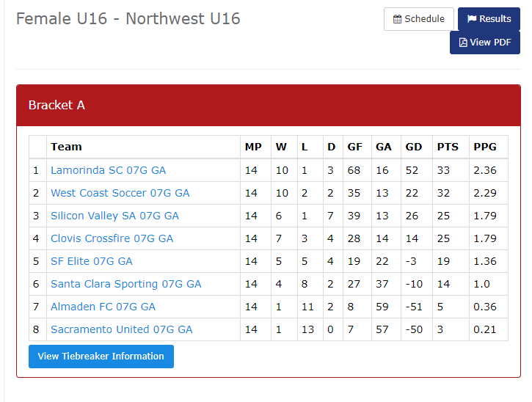Click the PTS column header

448,147
